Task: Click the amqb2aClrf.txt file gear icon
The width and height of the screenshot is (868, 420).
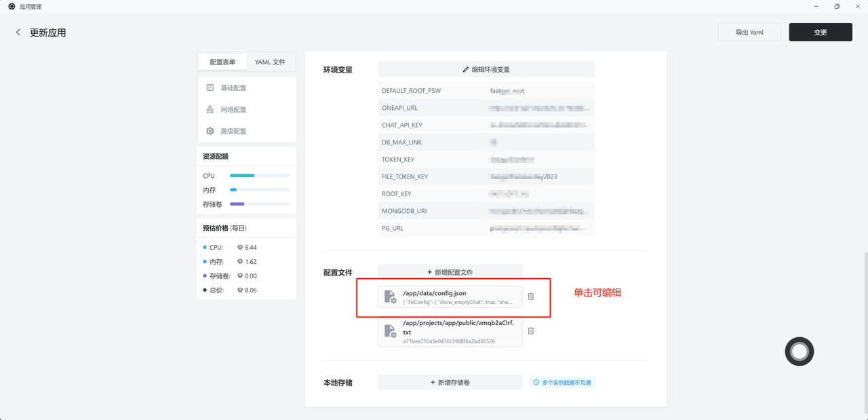Action: pos(390,331)
